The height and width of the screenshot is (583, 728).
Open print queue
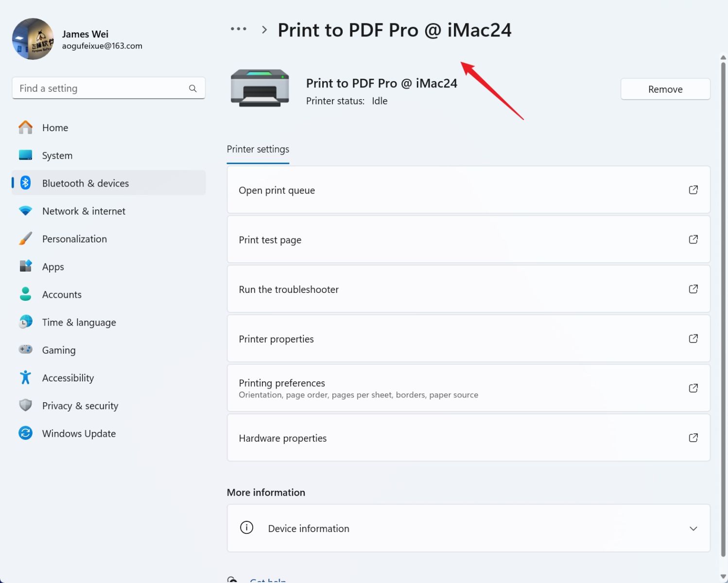pos(468,190)
